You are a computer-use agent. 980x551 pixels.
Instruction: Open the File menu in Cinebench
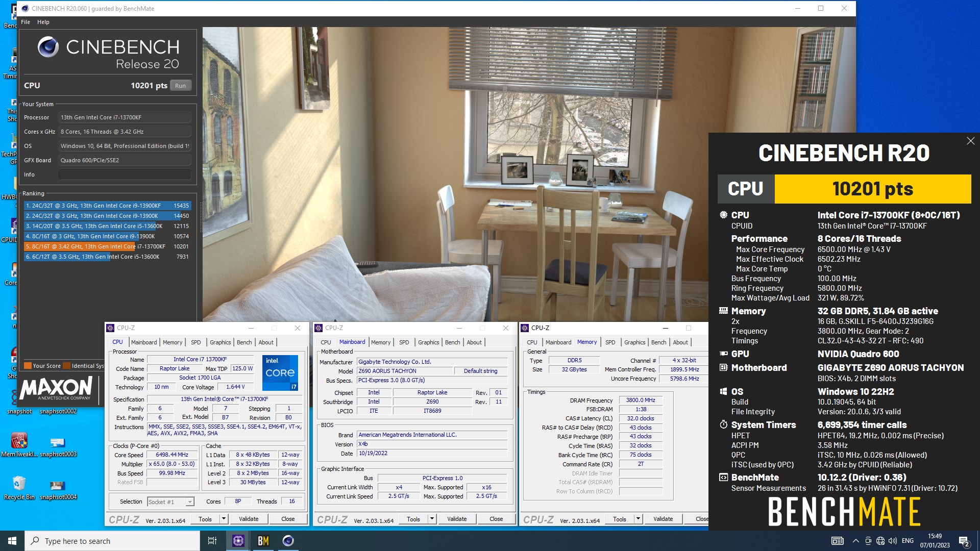click(x=26, y=22)
